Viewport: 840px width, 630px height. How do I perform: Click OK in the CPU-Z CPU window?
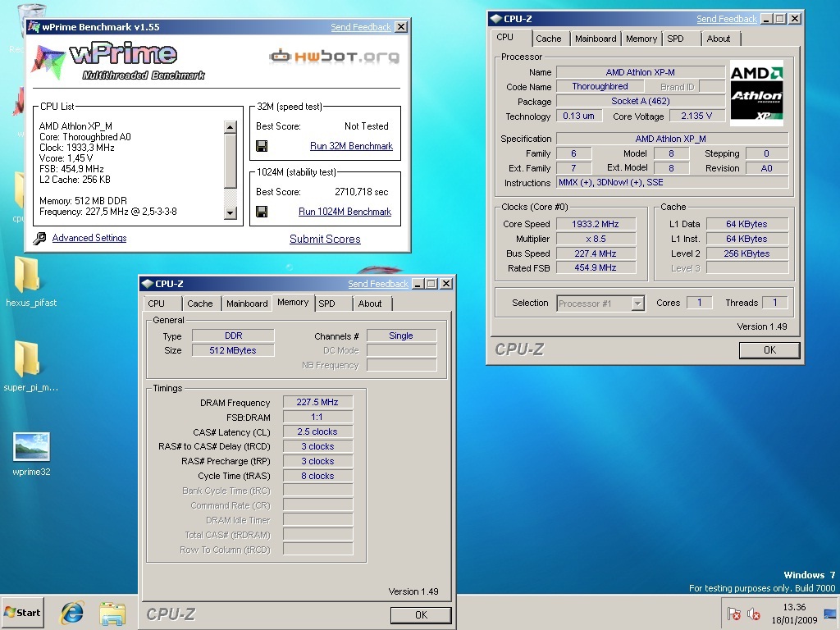(769, 350)
